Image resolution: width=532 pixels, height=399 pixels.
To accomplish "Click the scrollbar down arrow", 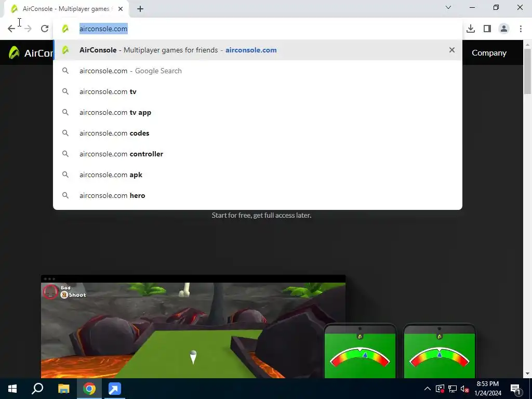I will coord(527,374).
